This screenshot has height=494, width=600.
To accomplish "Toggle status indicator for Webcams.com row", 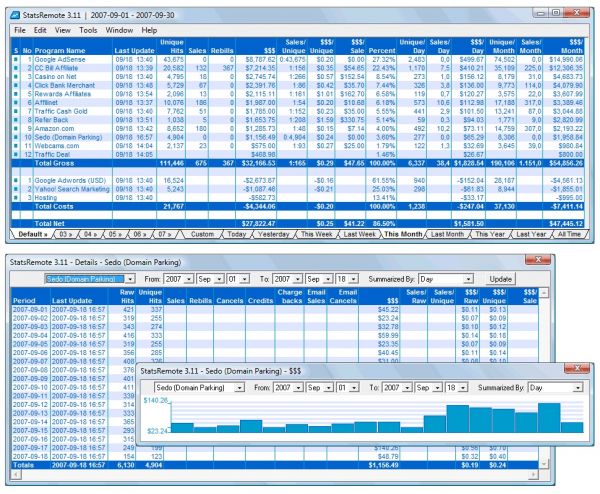I will coord(16,146).
